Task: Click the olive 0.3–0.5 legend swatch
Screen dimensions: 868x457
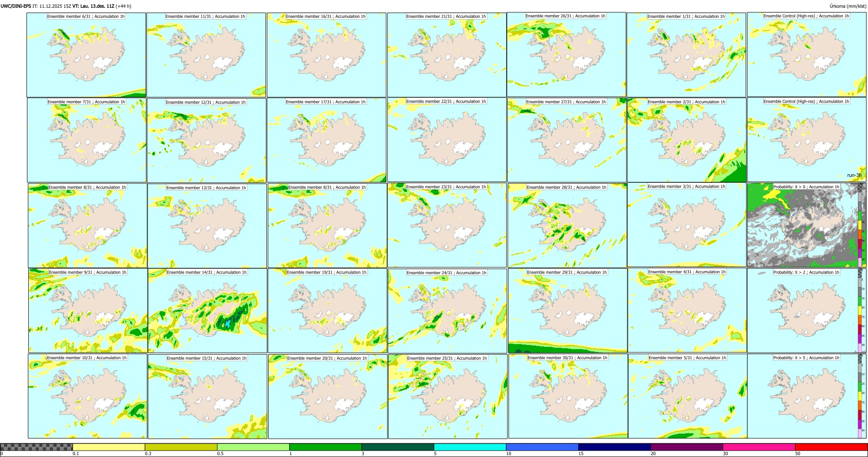Action: pos(181,447)
